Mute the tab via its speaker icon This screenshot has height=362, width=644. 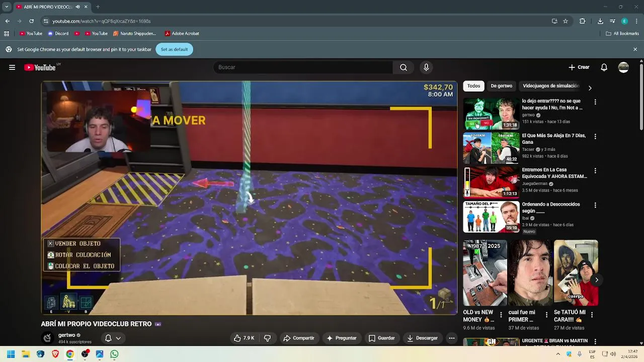pyautogui.click(x=77, y=7)
